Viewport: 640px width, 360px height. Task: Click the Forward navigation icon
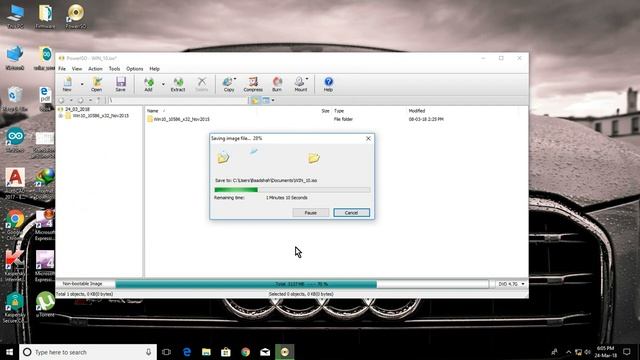click(81, 100)
